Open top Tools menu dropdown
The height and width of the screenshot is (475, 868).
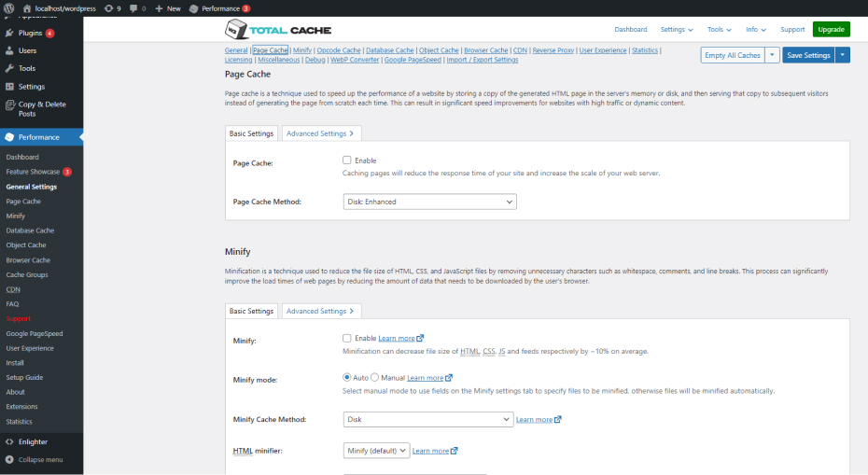coord(719,29)
